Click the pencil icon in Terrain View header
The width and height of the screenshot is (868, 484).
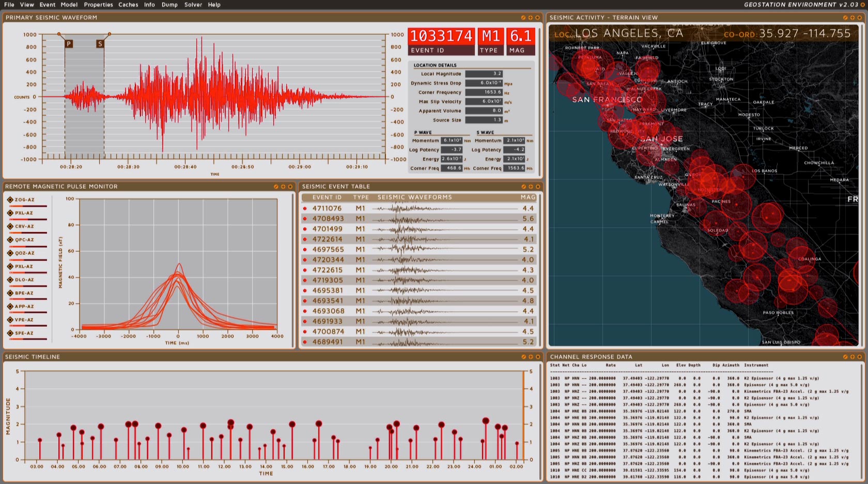[845, 18]
